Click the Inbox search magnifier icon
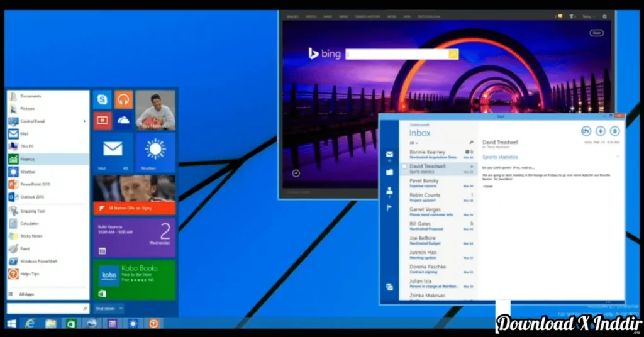644x337 pixels. click(470, 143)
